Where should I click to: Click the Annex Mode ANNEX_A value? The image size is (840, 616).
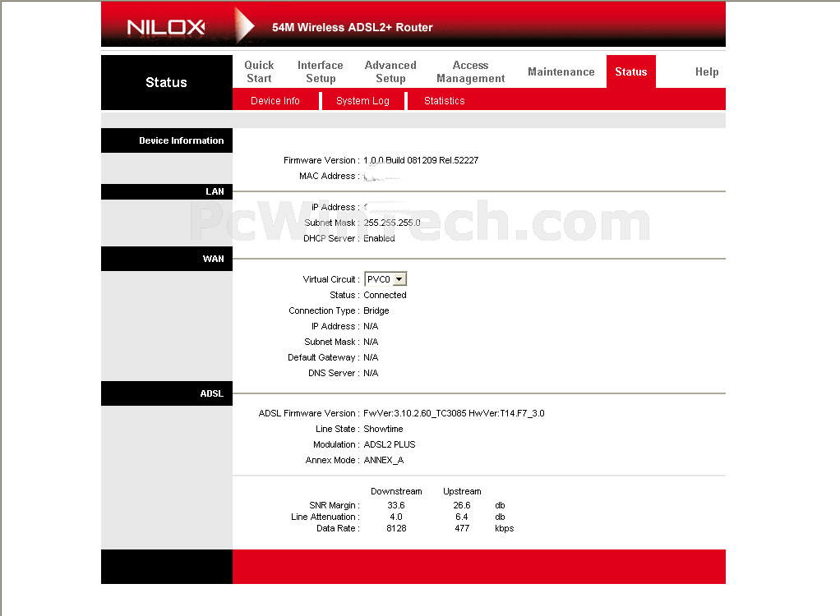point(384,460)
